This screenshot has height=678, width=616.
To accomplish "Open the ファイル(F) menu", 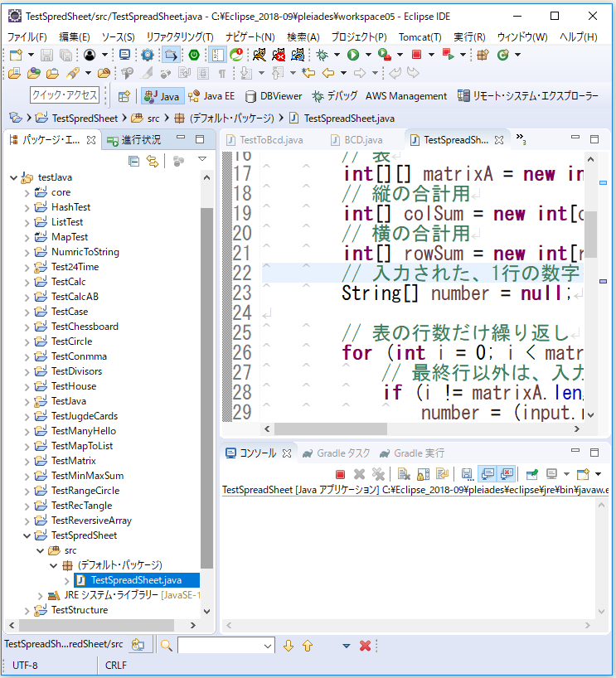I will (x=27, y=36).
